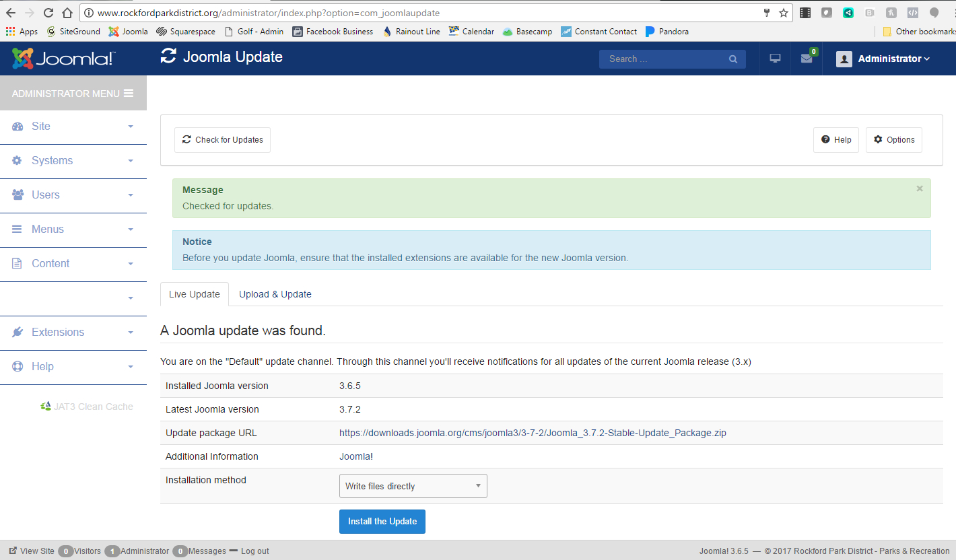Image resolution: width=956 pixels, height=560 pixels.
Task: Dismiss the 'Checked for updates' message
Action: click(x=920, y=189)
